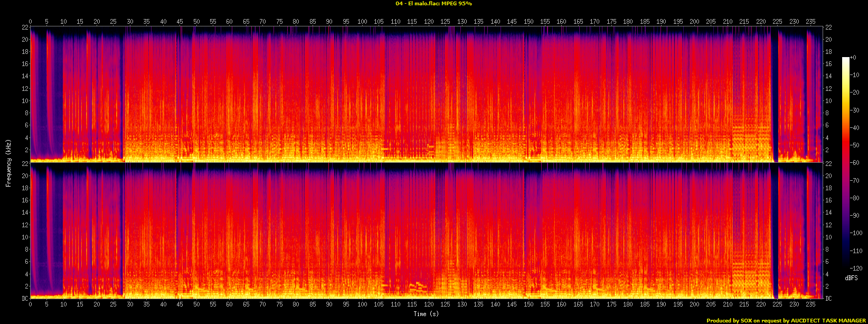Viewport: 868px width, 324px height.
Task: Click "AUCDTECT TASK MANAGER" in the footer
Action: (828, 320)
